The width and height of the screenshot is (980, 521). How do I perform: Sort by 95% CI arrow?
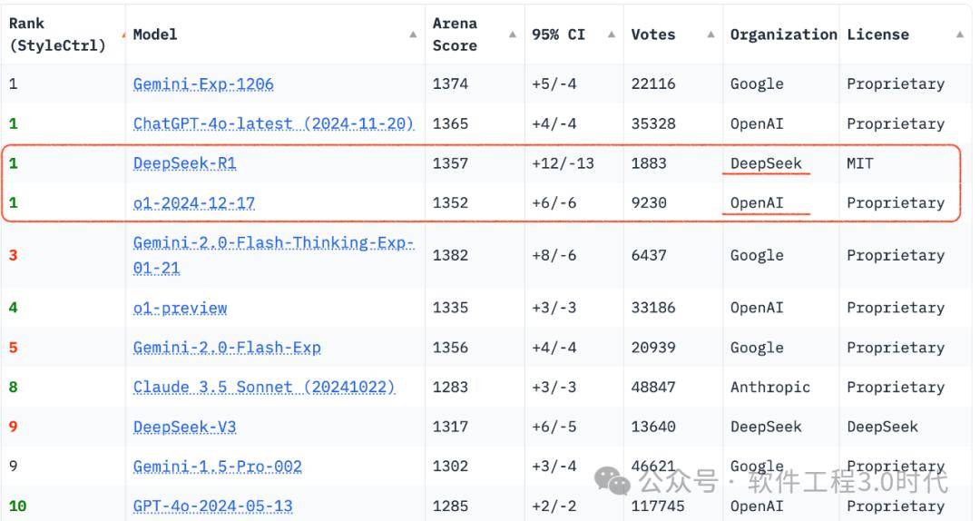pos(612,34)
